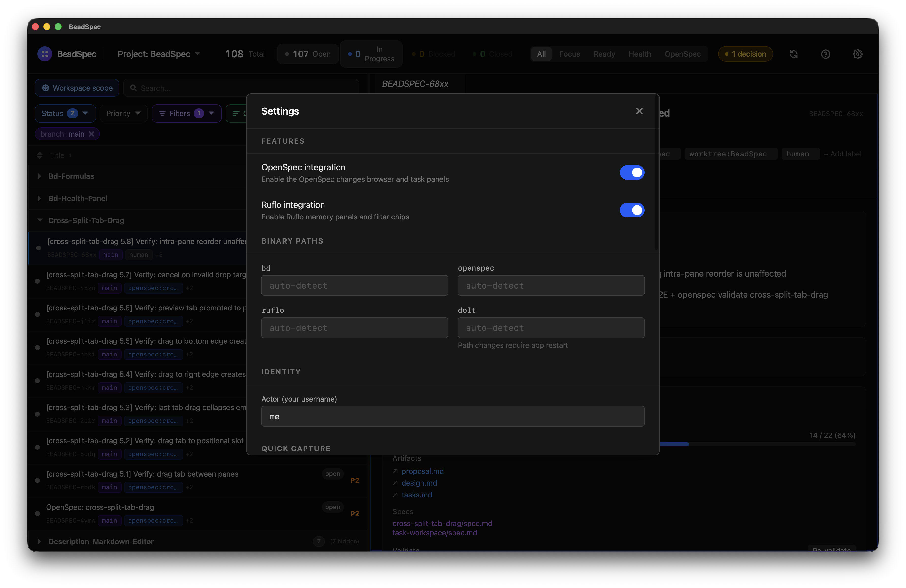The width and height of the screenshot is (906, 588).
Task: Open the Filters dropdown
Action: pos(187,113)
